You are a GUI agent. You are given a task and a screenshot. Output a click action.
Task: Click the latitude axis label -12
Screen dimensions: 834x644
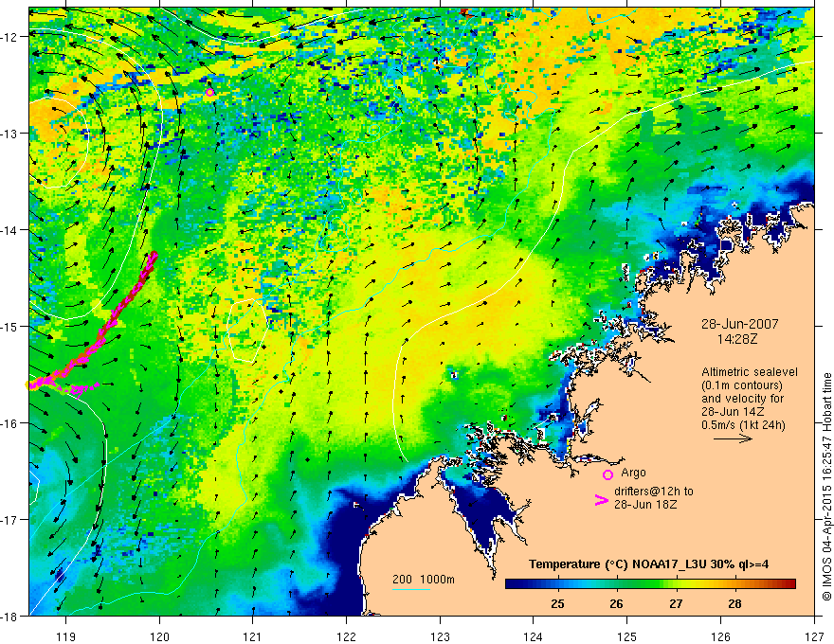point(10,37)
